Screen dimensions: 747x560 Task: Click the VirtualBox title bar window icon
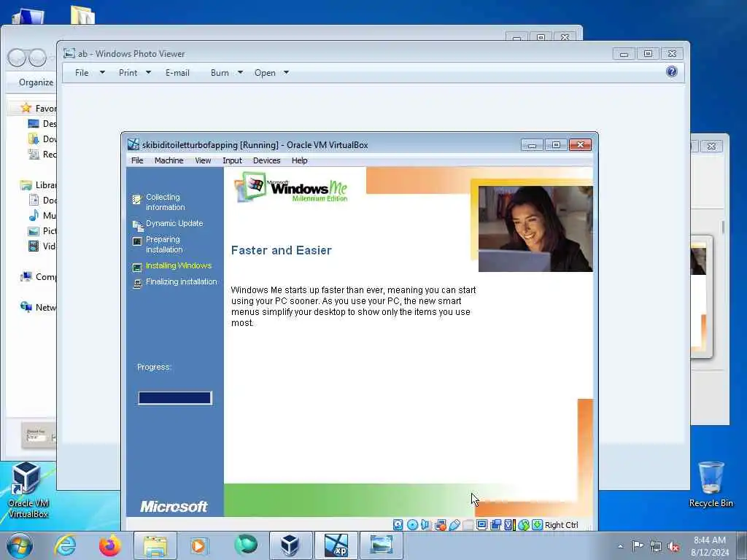coord(133,145)
